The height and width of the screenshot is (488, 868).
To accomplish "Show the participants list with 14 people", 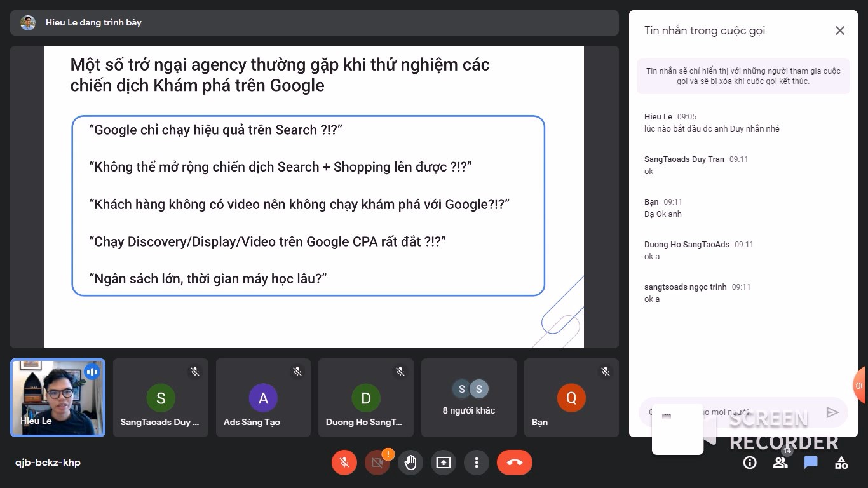I will click(780, 463).
